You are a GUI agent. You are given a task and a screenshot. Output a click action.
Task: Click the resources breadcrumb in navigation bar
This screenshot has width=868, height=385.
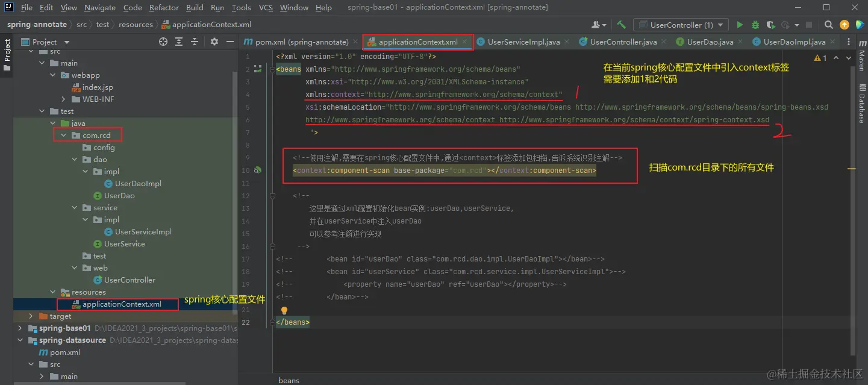(x=136, y=25)
